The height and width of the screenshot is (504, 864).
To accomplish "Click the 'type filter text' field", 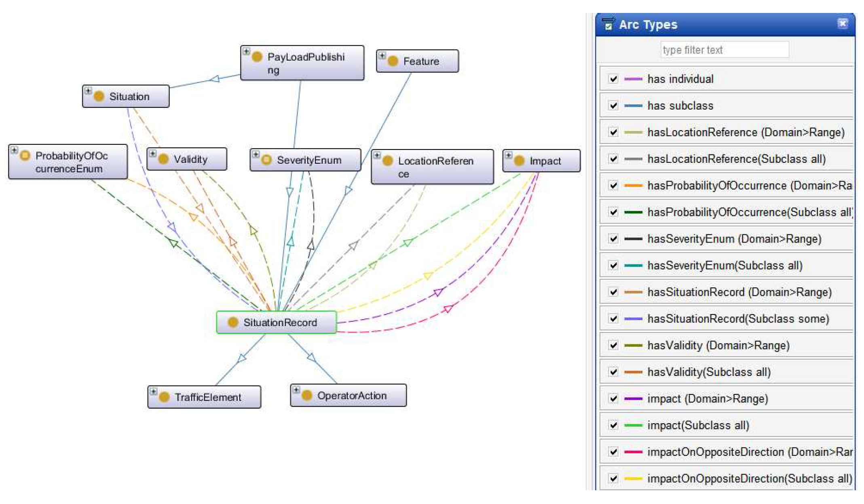I will 724,50.
